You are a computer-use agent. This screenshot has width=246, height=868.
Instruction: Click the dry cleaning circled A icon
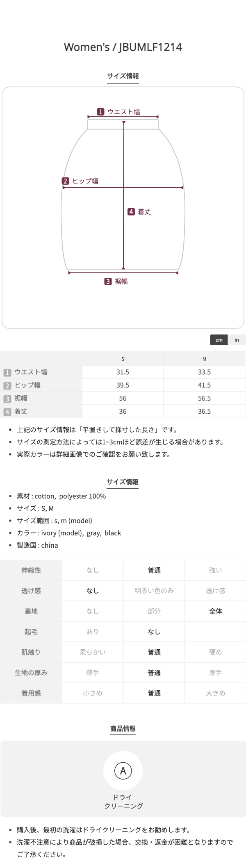pos(123,771)
